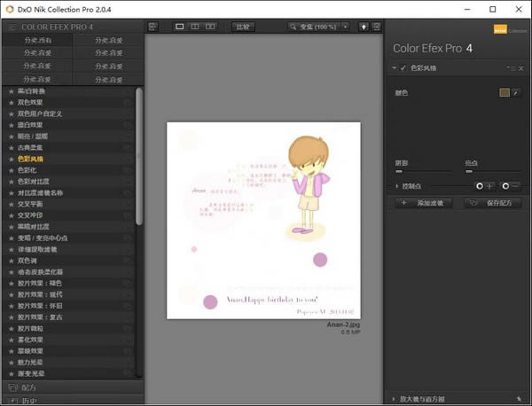The width and height of the screenshot is (532, 406).
Task: Add a negative control point (−)
Action: click(511, 186)
